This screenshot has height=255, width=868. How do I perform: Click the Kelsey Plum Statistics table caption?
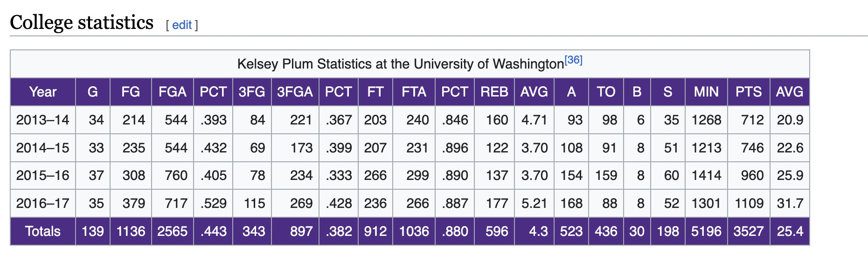pyautogui.click(x=400, y=64)
